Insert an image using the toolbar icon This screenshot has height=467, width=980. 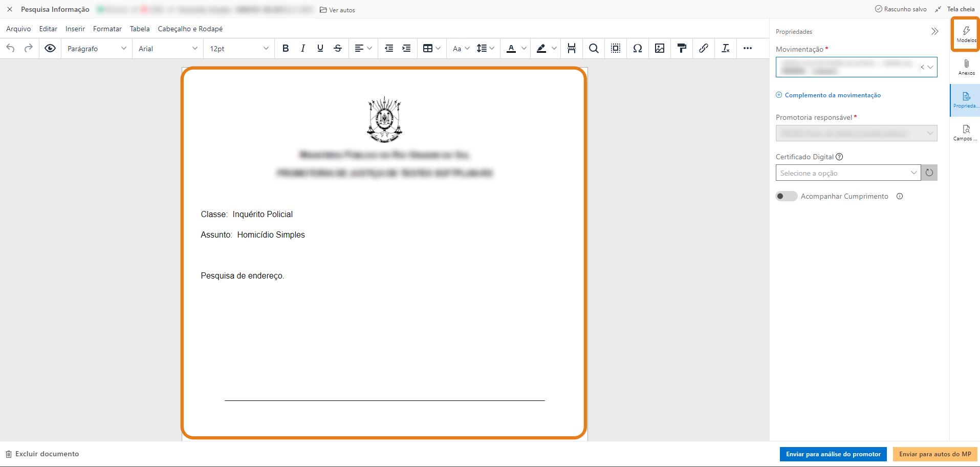click(x=660, y=48)
